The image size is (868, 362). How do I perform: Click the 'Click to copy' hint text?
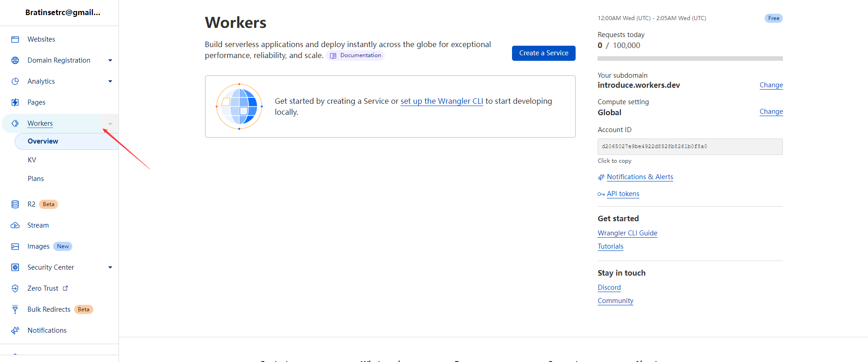pos(615,161)
